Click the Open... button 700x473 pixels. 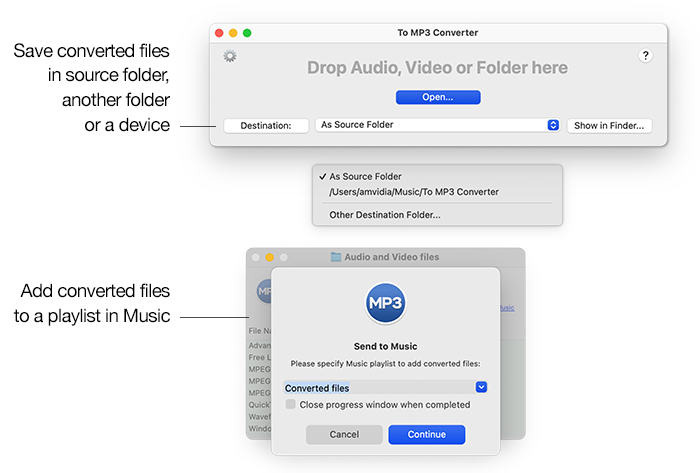pos(438,97)
